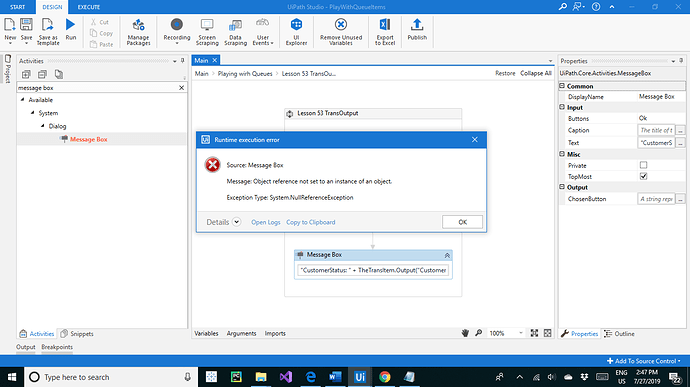The width and height of the screenshot is (690, 387).
Task: Collapse the System tree node
Action: tap(33, 113)
